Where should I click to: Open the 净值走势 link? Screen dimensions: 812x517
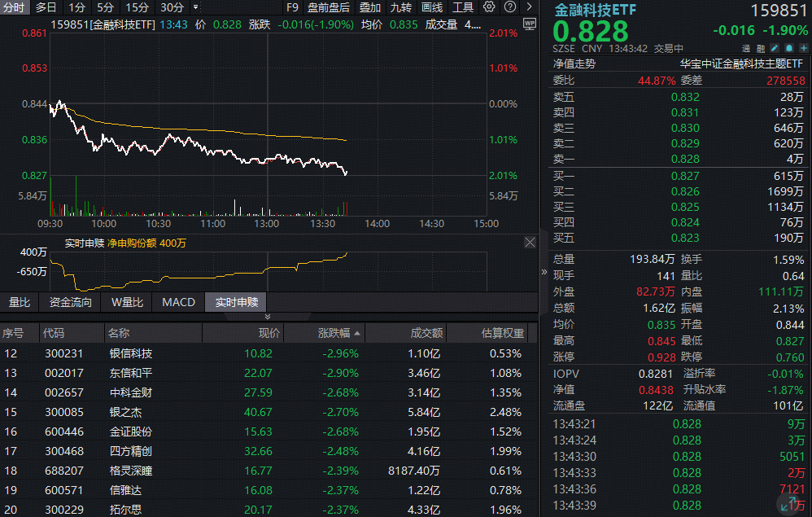[574, 64]
